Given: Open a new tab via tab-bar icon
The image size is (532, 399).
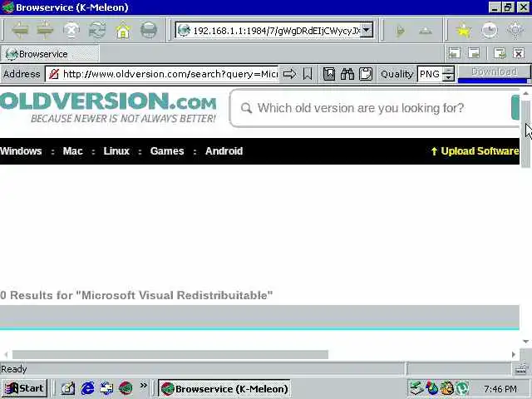Looking at the screenshot, I should (500, 53).
